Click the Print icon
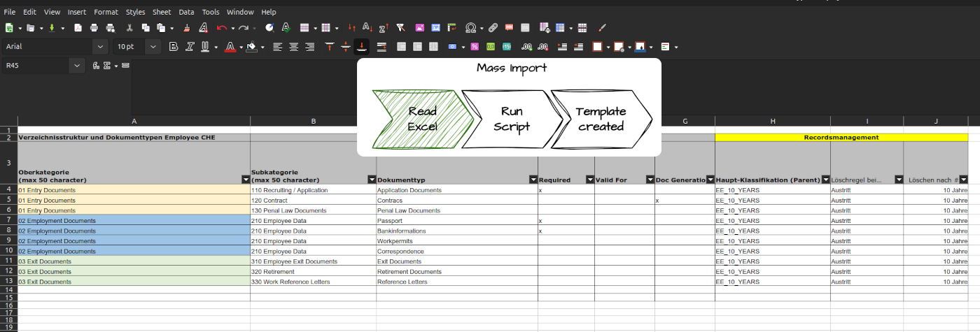The image size is (980, 332). click(94, 28)
